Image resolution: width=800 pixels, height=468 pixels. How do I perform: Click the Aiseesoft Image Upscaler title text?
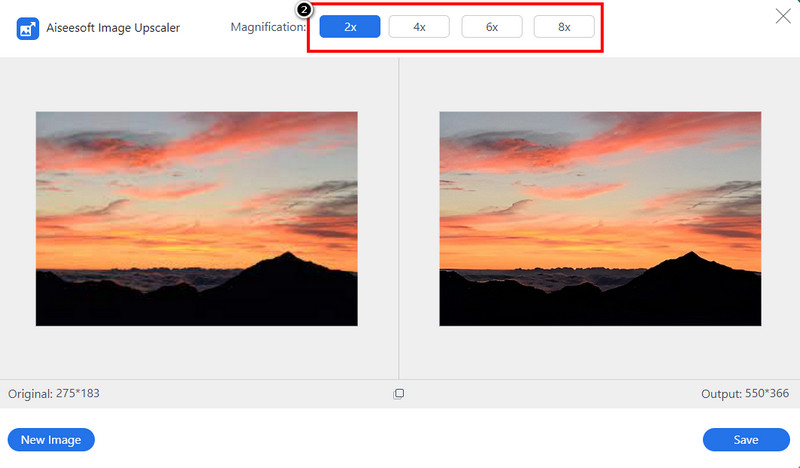(x=113, y=28)
